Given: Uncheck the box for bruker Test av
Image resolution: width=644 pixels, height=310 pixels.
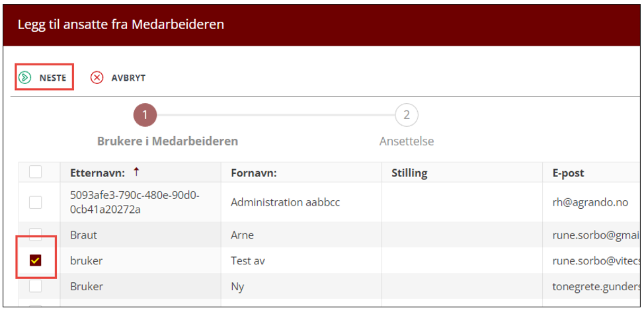Looking at the screenshot, I should [35, 261].
